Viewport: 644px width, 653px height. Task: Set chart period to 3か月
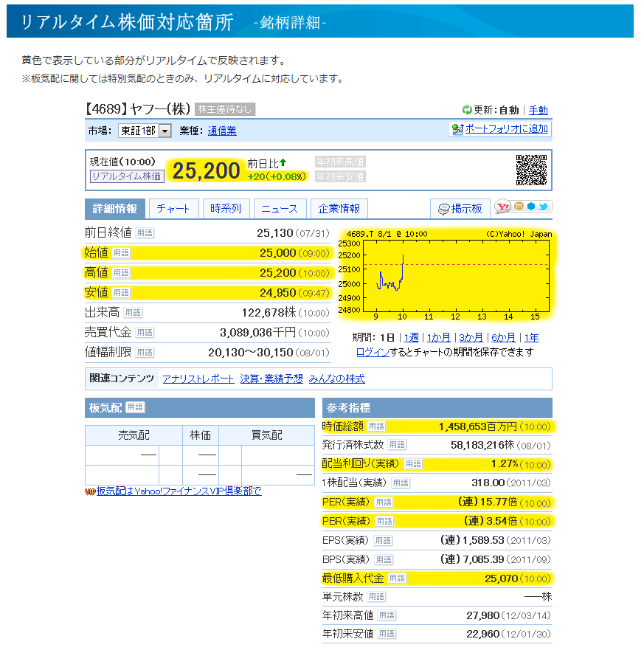(471, 338)
